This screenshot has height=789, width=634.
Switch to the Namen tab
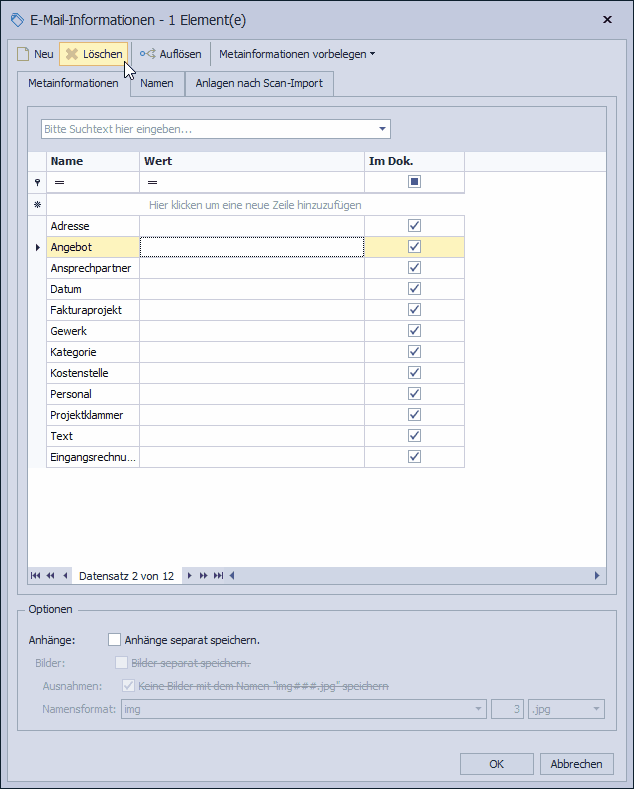coord(157,84)
